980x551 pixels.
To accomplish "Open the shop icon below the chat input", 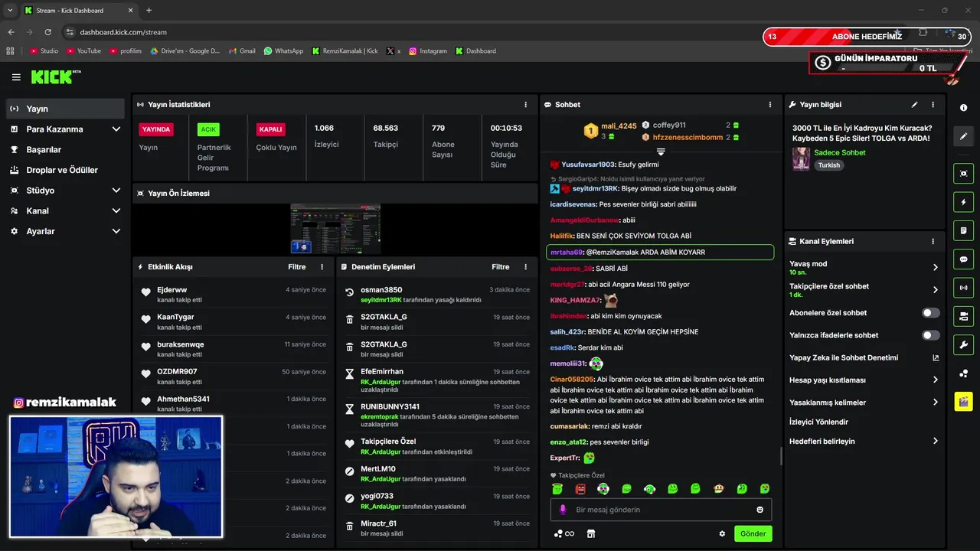I will pos(590,534).
